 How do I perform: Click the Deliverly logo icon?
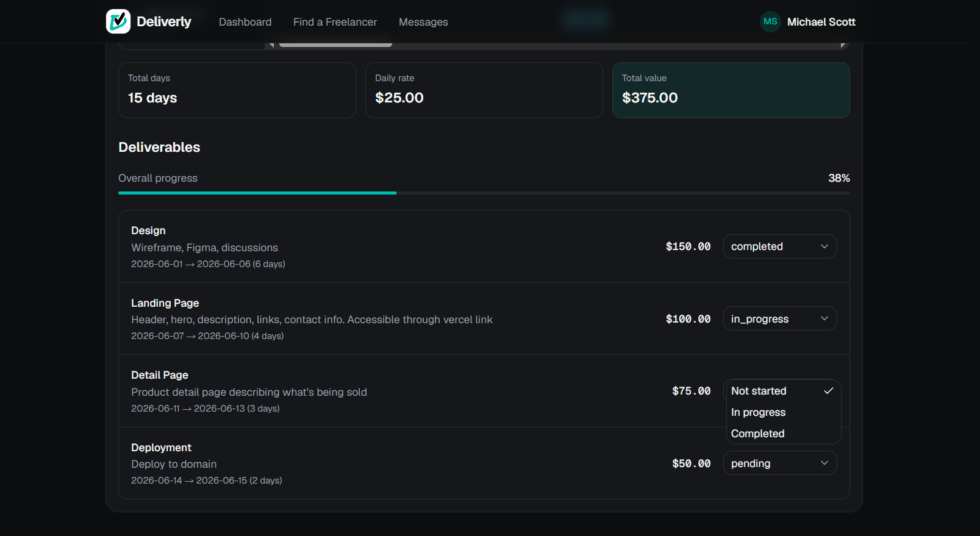[118, 21]
